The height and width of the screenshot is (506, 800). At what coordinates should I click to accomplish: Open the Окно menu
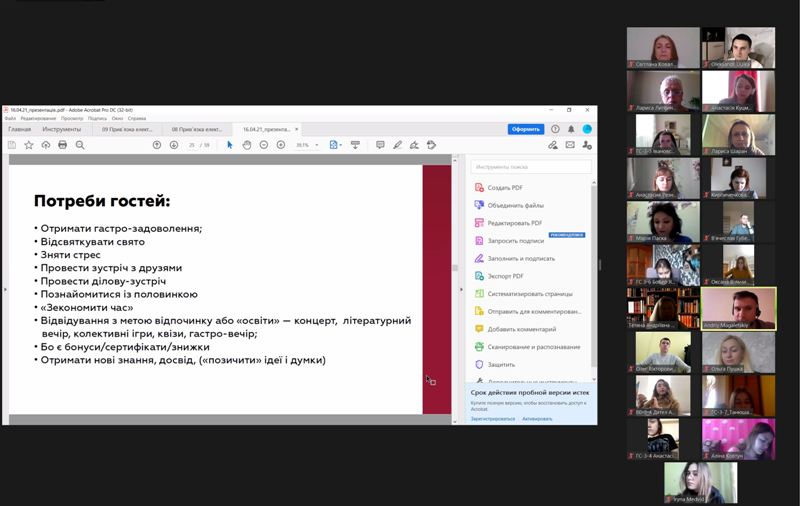coord(117,118)
